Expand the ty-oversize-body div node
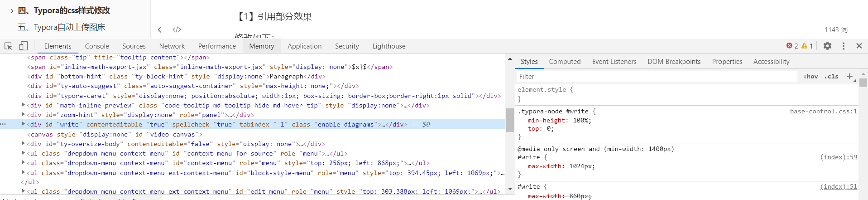Screen dimensions: 868x200 pos(23,143)
